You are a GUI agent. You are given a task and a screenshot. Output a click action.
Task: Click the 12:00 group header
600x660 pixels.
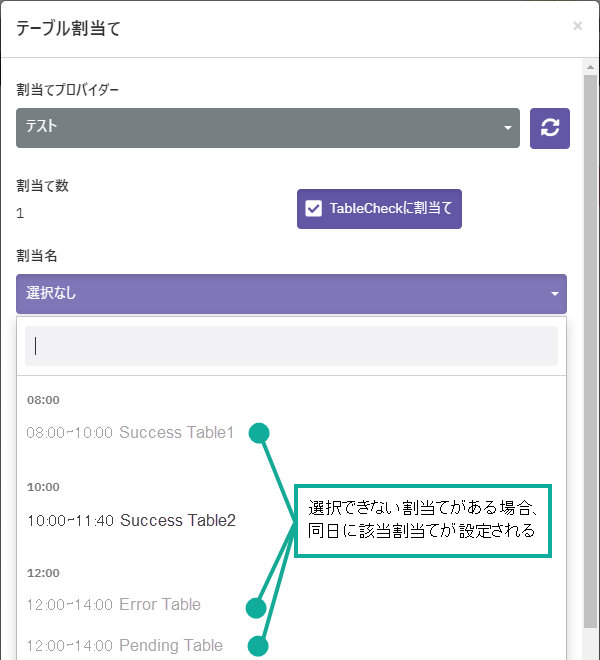point(44,573)
